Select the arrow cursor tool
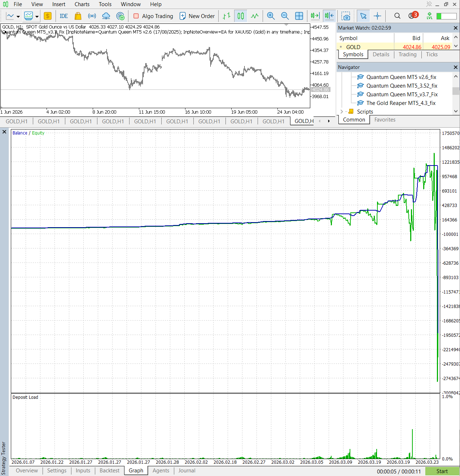Screen dimensions: 460x476 point(363,16)
